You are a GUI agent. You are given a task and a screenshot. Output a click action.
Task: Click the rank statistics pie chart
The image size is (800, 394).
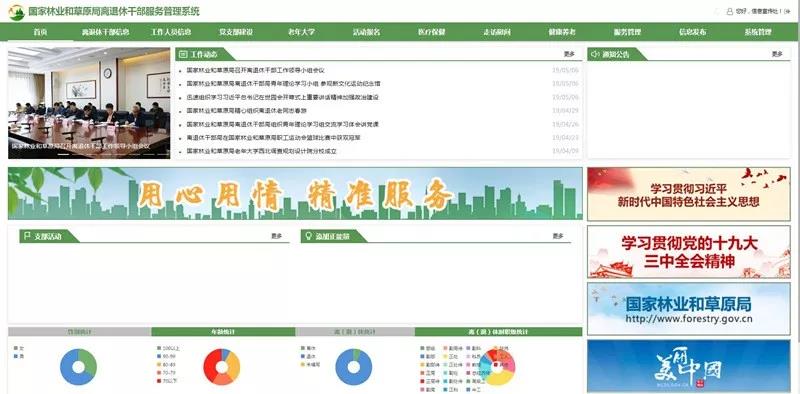point(497,367)
